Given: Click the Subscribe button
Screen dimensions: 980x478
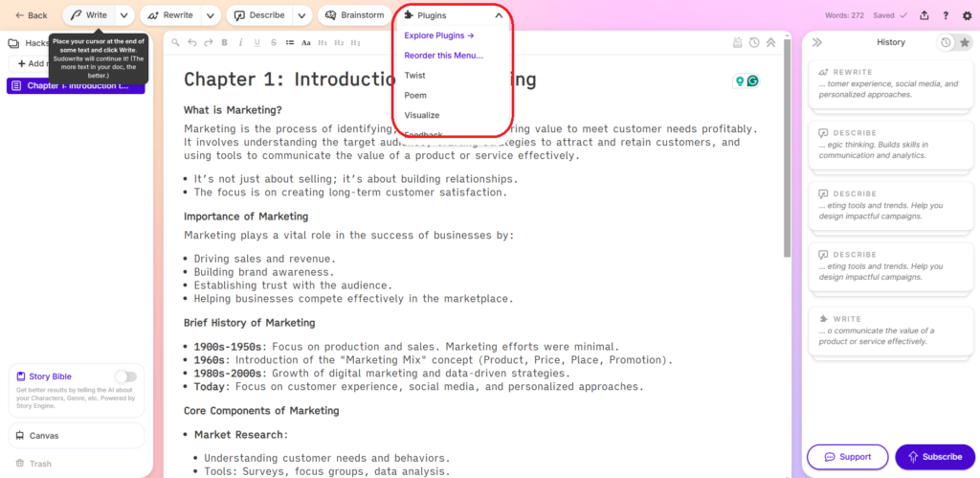Looking at the screenshot, I should 935,457.
